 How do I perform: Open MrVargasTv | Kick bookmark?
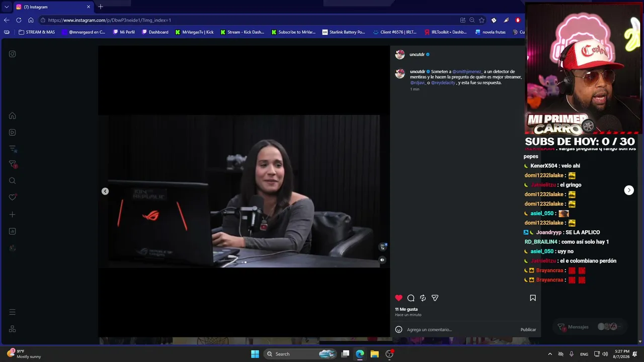[x=194, y=32]
